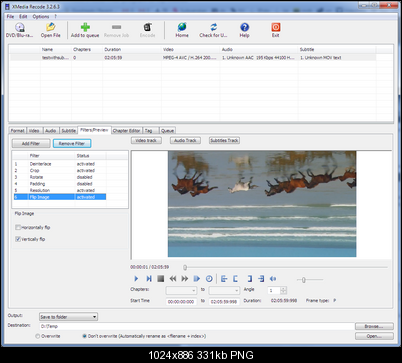Click the go-to-start-marker icon
402x363 pixels.
(224, 279)
